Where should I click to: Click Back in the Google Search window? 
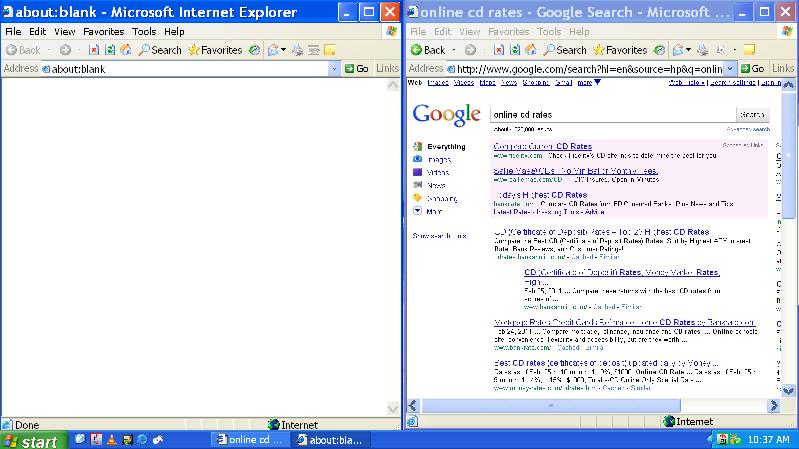pos(428,50)
